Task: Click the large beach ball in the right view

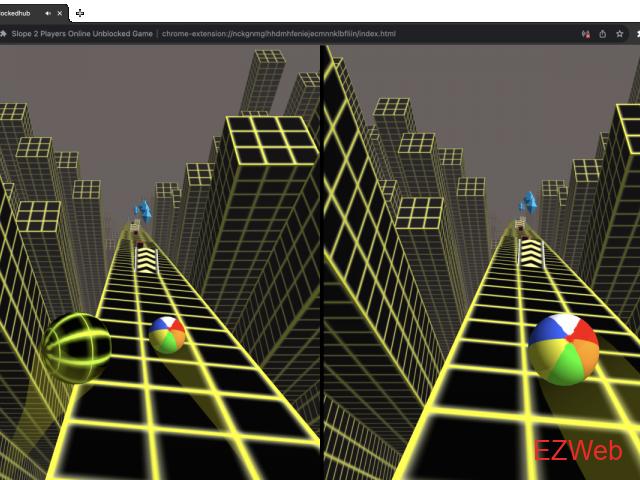Action: (563, 349)
